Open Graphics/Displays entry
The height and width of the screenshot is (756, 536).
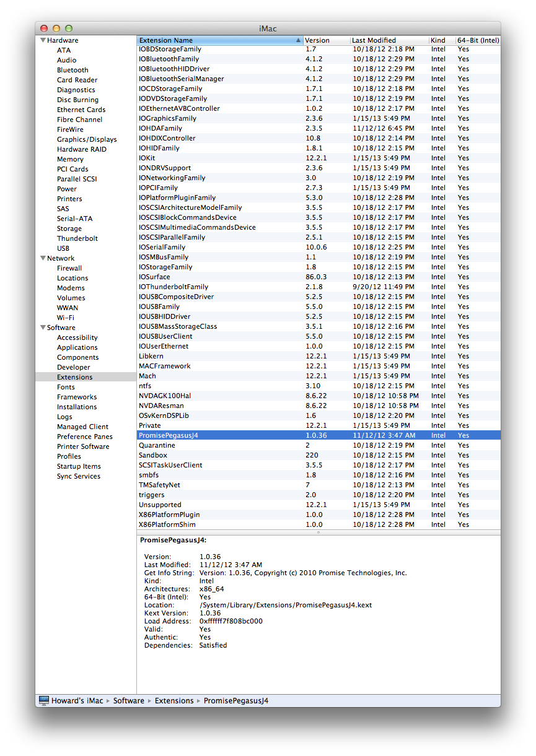point(87,139)
